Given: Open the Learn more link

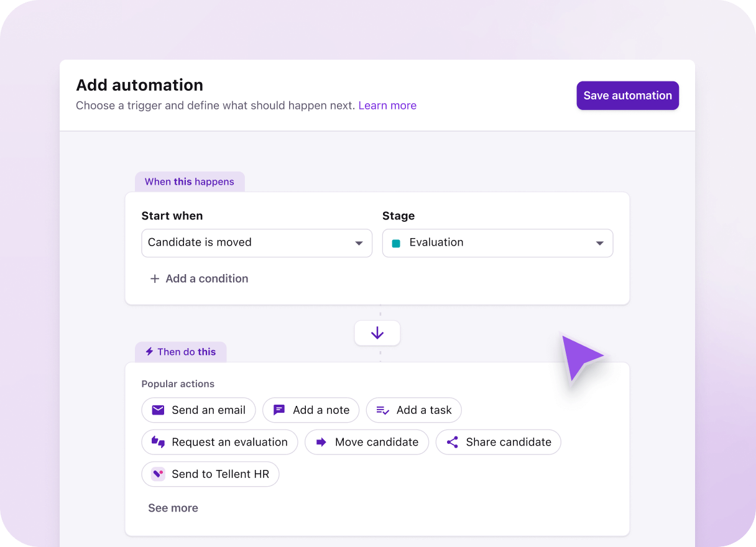Looking at the screenshot, I should click(x=387, y=105).
